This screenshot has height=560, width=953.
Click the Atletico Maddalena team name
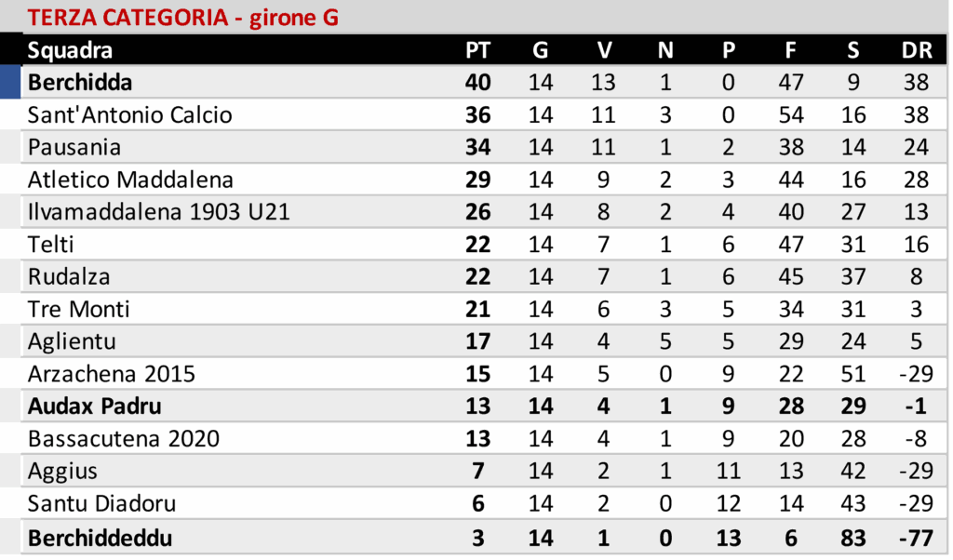tap(130, 180)
